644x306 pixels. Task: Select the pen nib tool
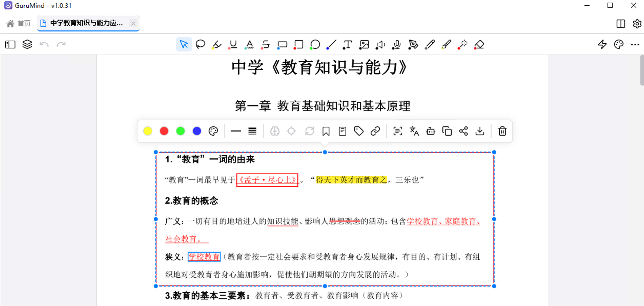coord(413,44)
